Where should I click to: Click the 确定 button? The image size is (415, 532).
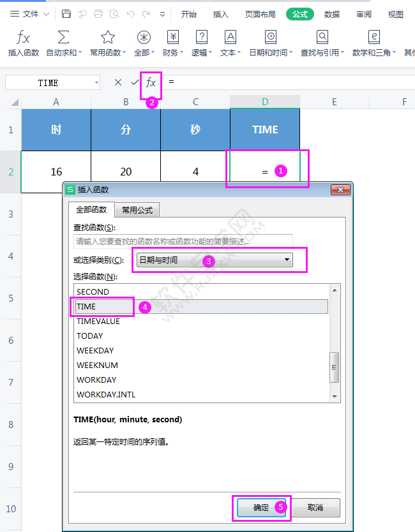click(261, 508)
